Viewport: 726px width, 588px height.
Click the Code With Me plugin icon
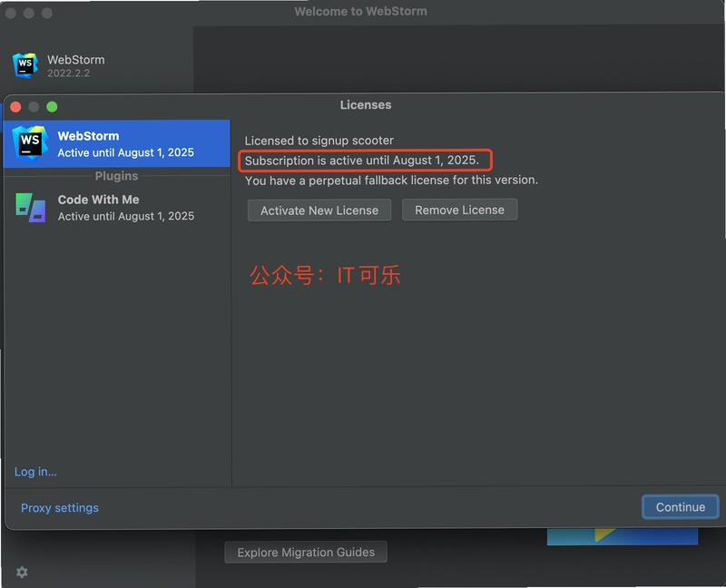tap(31, 208)
